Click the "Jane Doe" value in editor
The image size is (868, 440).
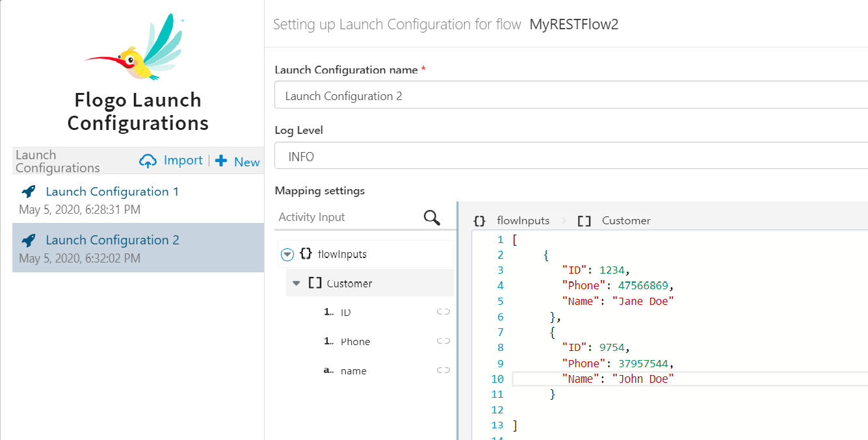tap(643, 302)
